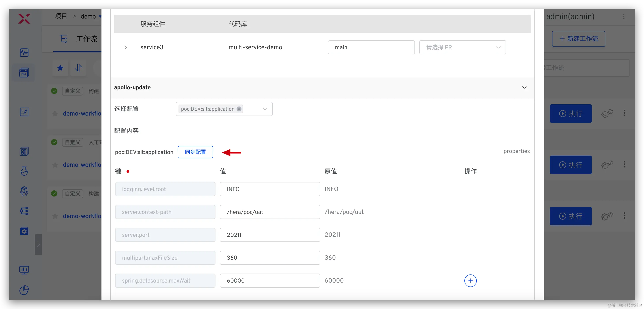The height and width of the screenshot is (309, 644).
Task: Click gear settings icon for first workflow
Action: [607, 114]
